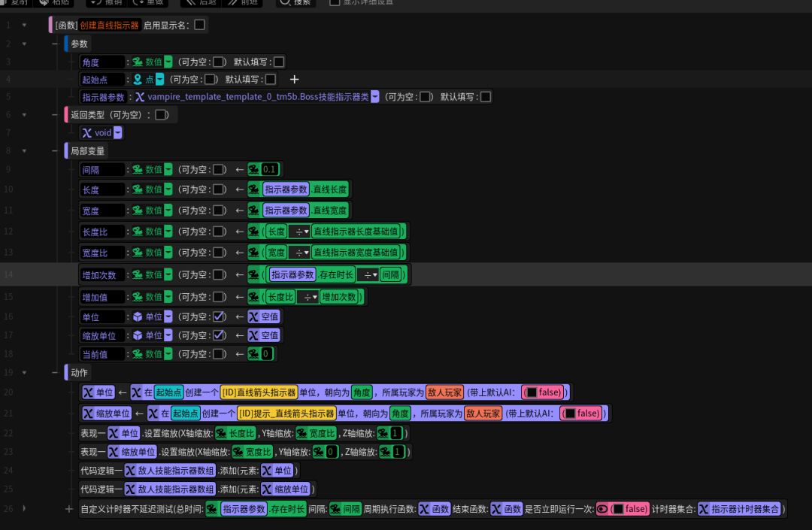The height and width of the screenshot is (530, 812).
Task: Toggle 默认填写 for the 起始点 parameter
Action: click(271, 79)
